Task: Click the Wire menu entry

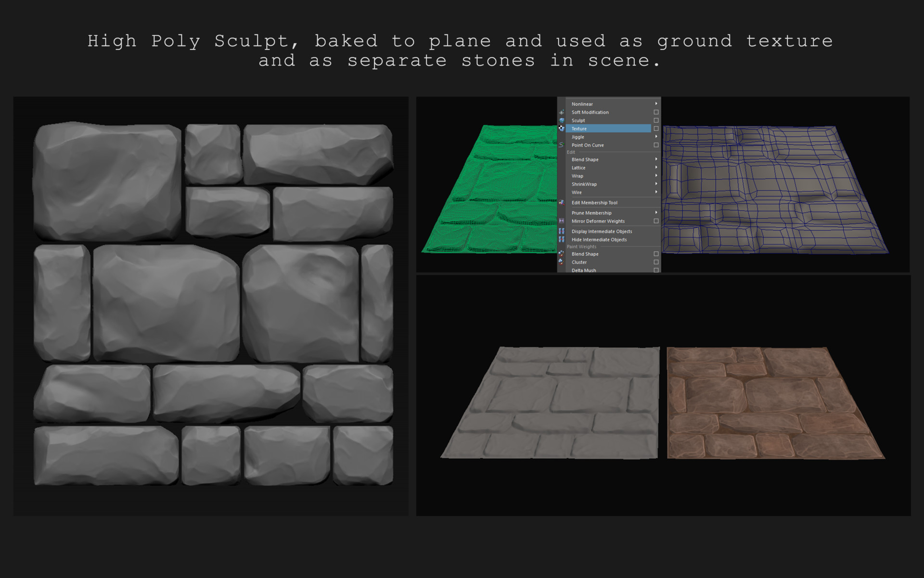Action: click(577, 192)
